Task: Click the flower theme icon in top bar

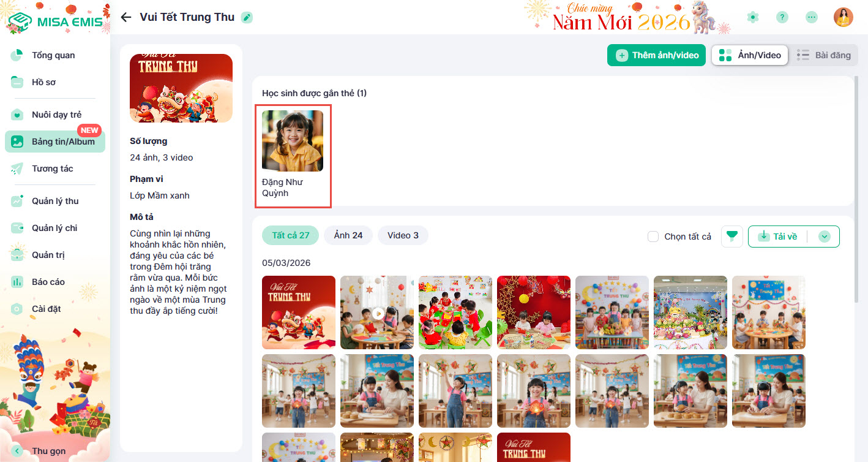Action: [753, 17]
